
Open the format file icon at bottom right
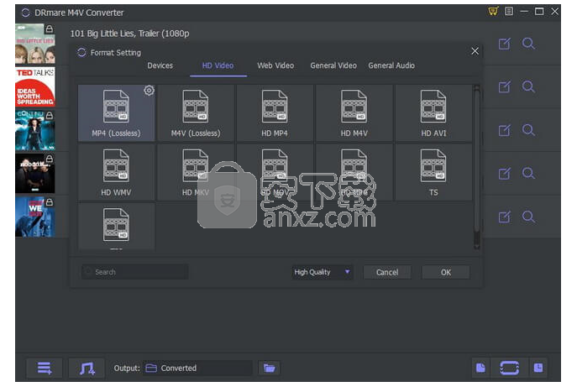[x=480, y=368]
